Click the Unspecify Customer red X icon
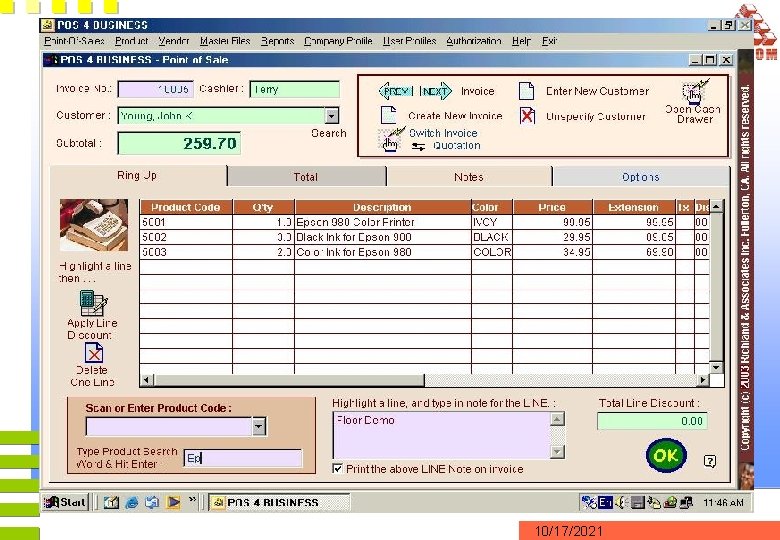Screen dimensions: 780x540 pos(527,116)
